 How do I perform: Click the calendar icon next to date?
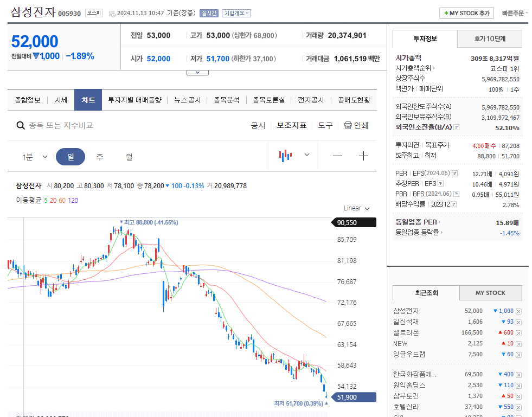pos(112,14)
